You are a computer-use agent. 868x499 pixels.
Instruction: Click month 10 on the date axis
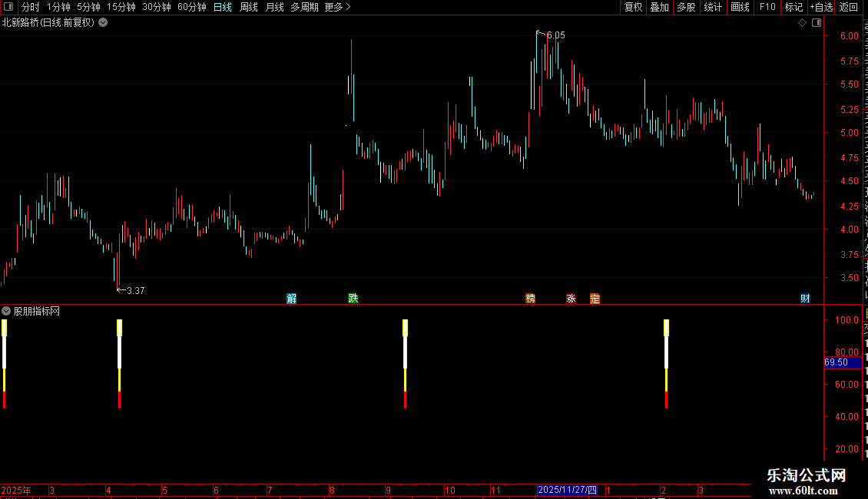(450, 490)
